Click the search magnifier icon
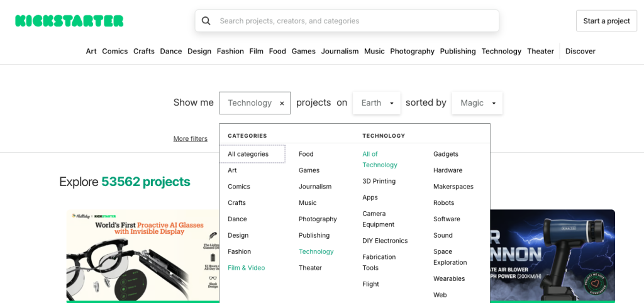Viewport: 644px width, 303px height. click(206, 21)
